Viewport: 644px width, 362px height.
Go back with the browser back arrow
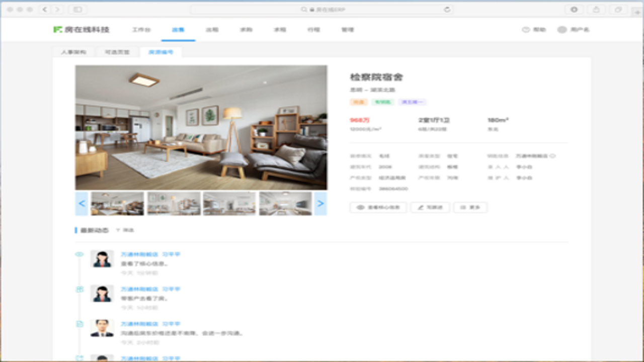coord(45,10)
